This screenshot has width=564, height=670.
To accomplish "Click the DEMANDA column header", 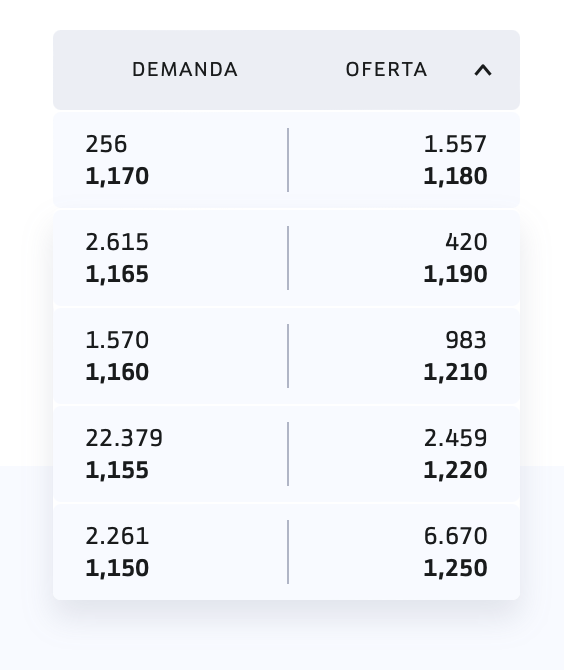I will coord(185,70).
